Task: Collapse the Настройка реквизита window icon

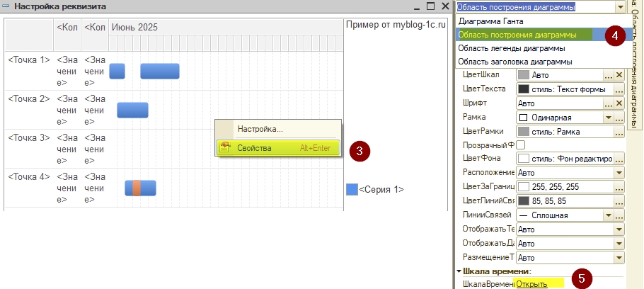Action: (x=6, y=6)
